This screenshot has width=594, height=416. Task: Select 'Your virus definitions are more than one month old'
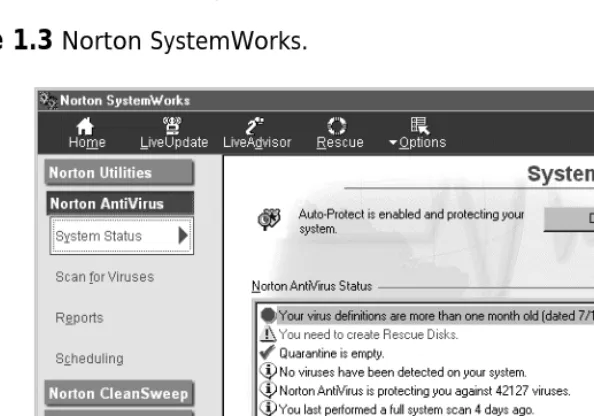pos(435,316)
